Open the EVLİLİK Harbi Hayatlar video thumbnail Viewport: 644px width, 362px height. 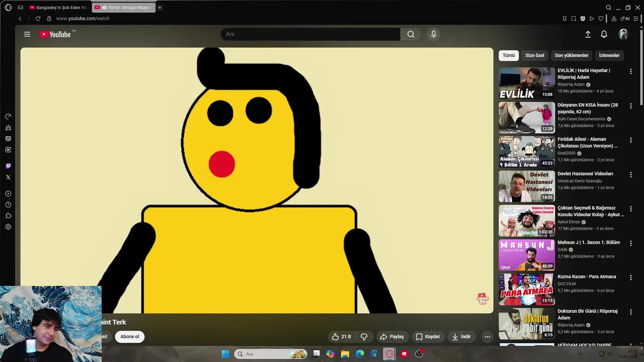pos(527,83)
